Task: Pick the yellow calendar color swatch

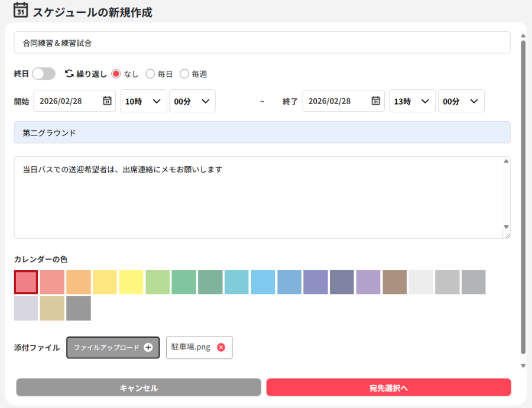Action: [131, 282]
